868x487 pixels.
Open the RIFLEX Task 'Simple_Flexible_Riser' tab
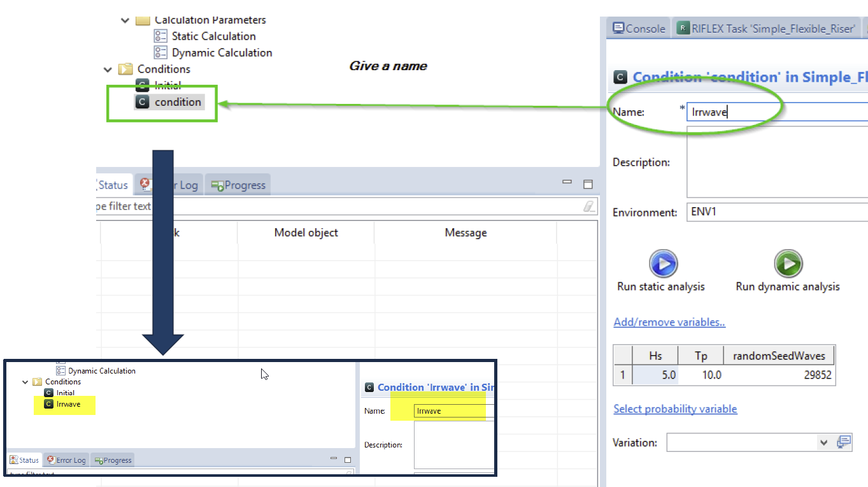pos(766,29)
